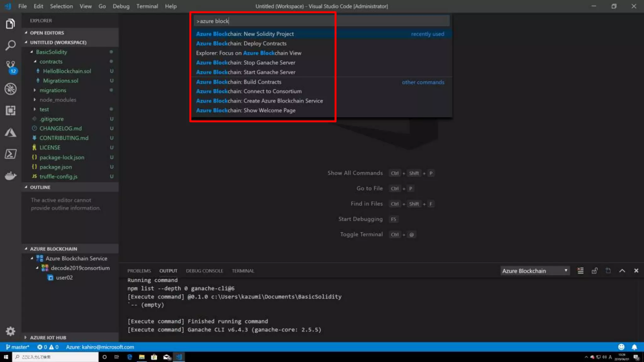Open the Docker view icon
This screenshot has width=644, height=362.
[x=10, y=176]
